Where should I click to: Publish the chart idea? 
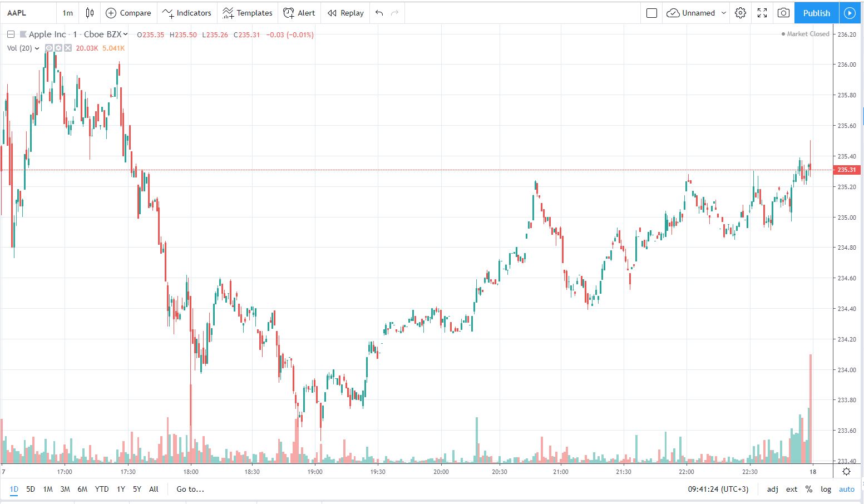coord(816,13)
